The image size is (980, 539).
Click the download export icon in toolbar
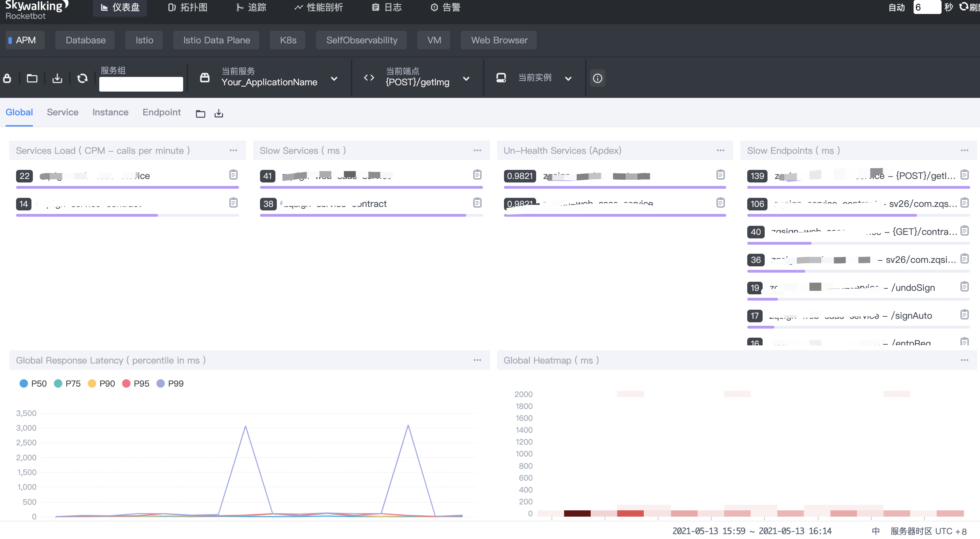(x=57, y=78)
